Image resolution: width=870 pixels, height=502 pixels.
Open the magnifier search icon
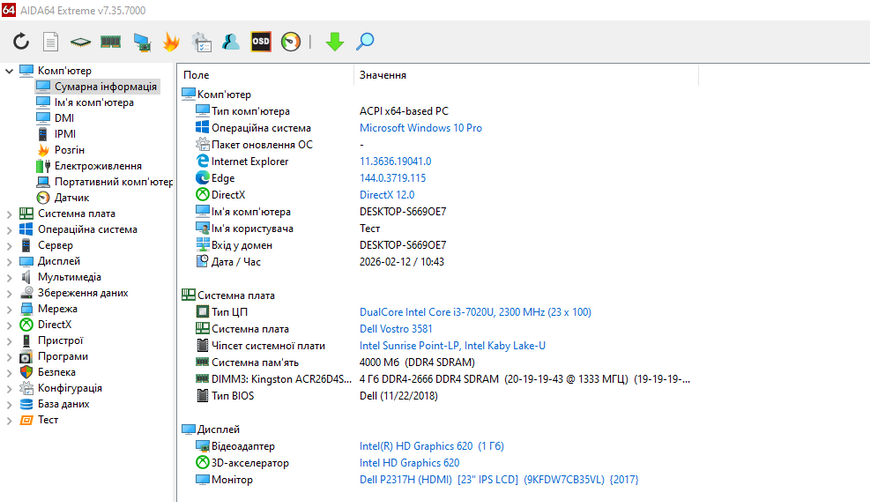pyautogui.click(x=365, y=42)
